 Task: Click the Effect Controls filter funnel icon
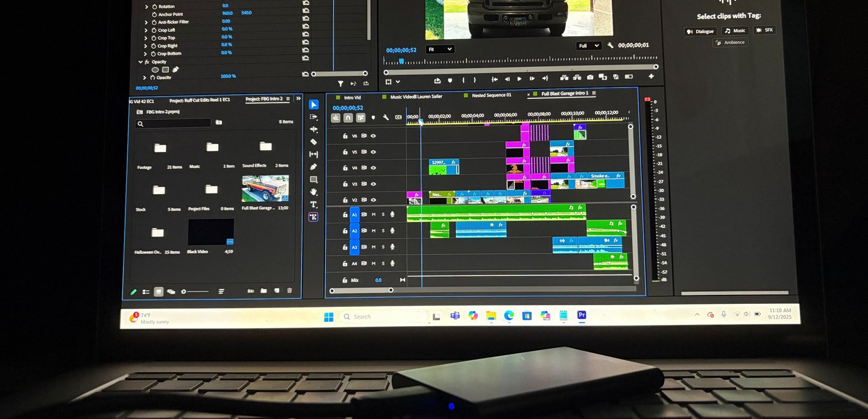[341, 84]
